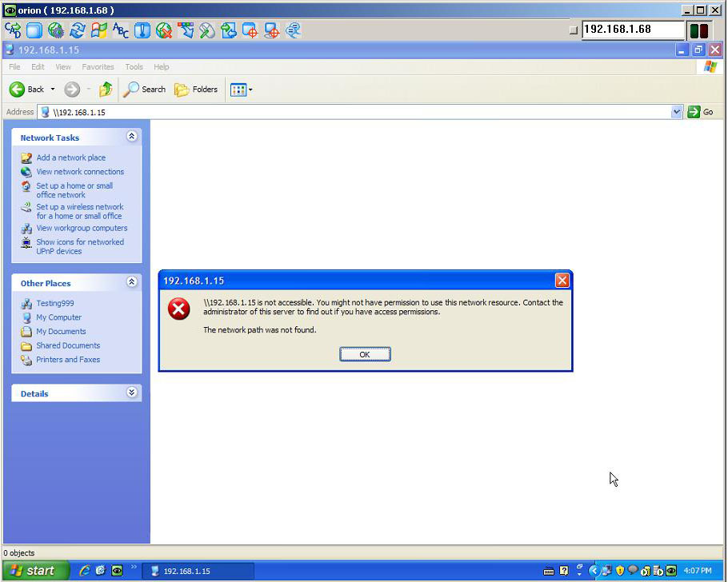The height and width of the screenshot is (582, 728).
Task: Click the VNC host address field 192.168.1.68
Action: (x=634, y=30)
